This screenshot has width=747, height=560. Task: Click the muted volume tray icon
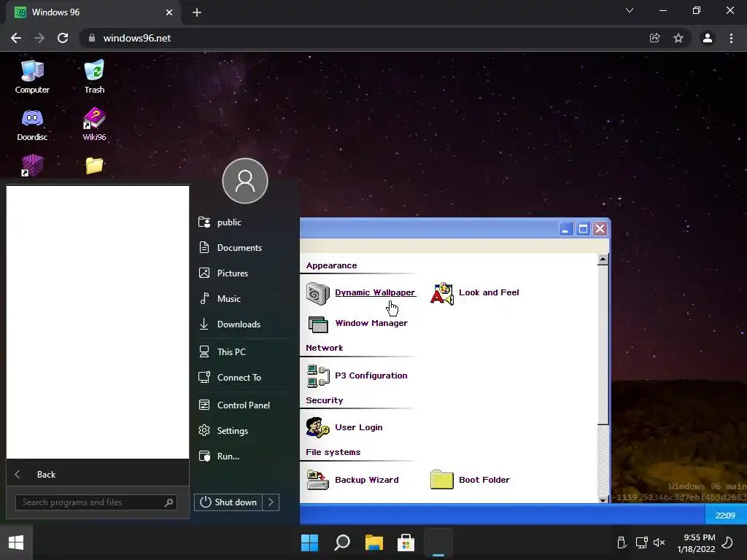[x=659, y=542]
